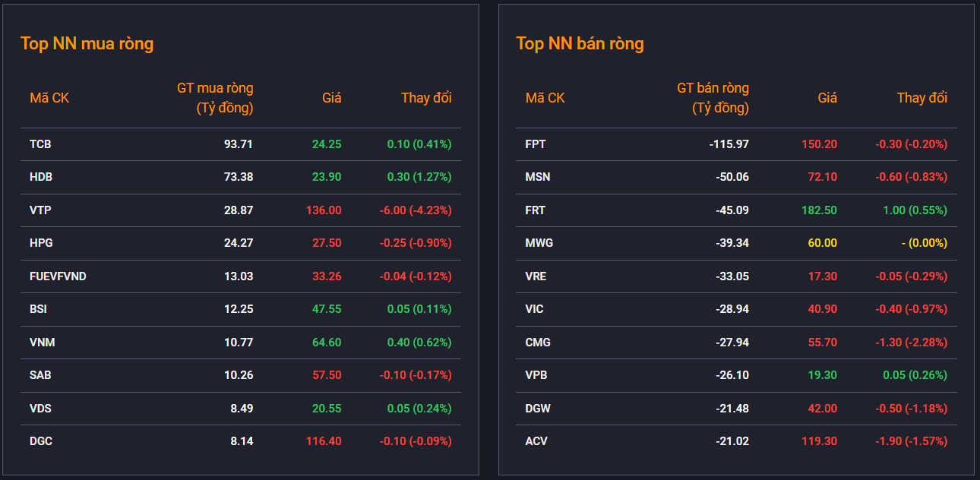Click 'Thay đổi' header in net selling table
The image size is (980, 480).
coord(922,98)
